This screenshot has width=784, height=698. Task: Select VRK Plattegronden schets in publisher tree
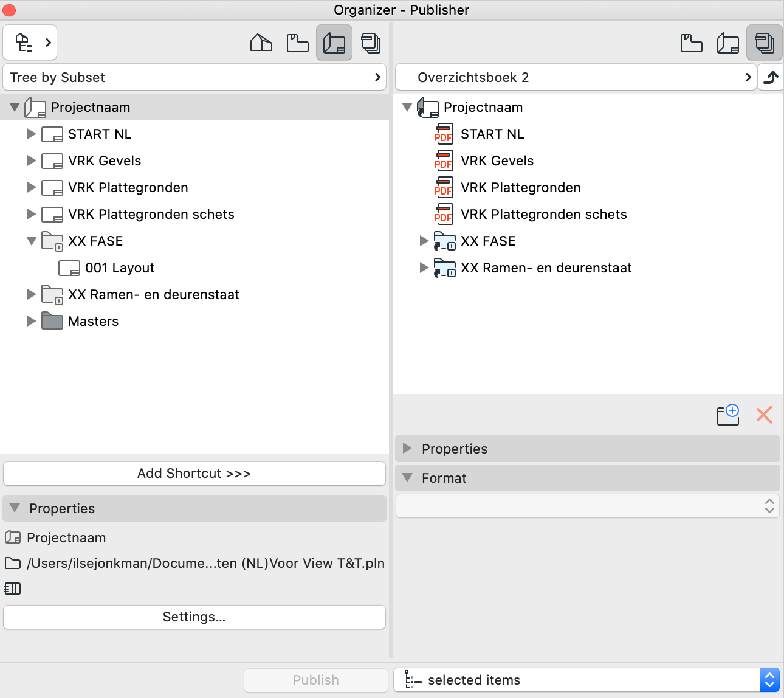click(x=544, y=214)
